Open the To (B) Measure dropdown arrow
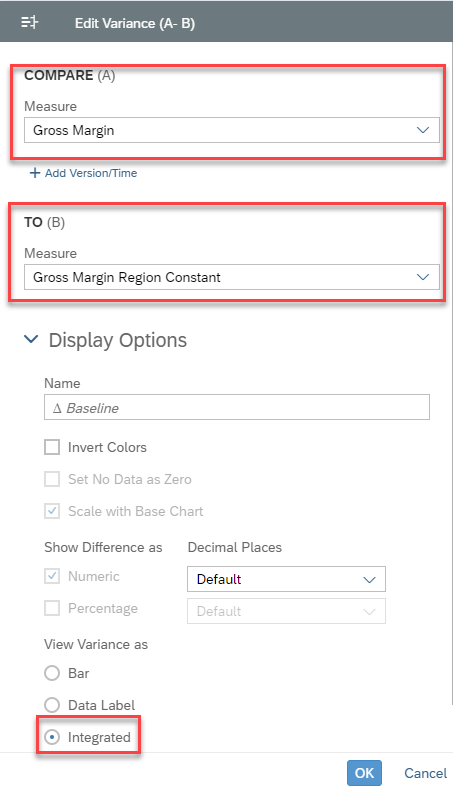 point(423,277)
